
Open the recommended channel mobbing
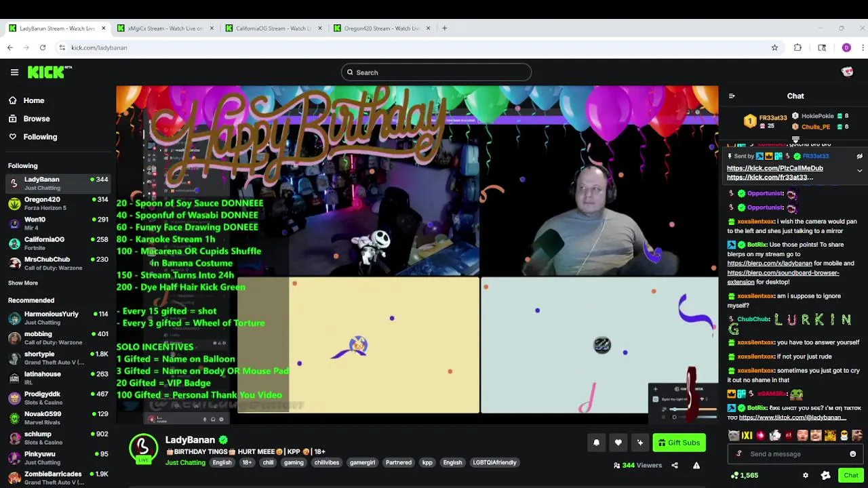[58, 338]
